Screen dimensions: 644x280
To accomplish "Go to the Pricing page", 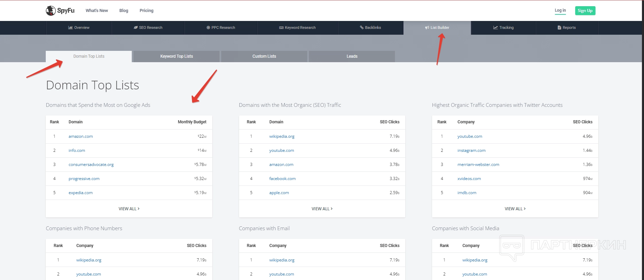I will [x=147, y=11].
